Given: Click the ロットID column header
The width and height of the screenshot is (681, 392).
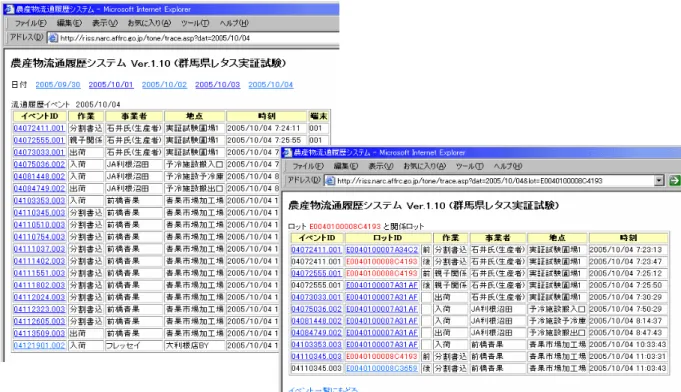Looking at the screenshot, I should pos(388,237).
